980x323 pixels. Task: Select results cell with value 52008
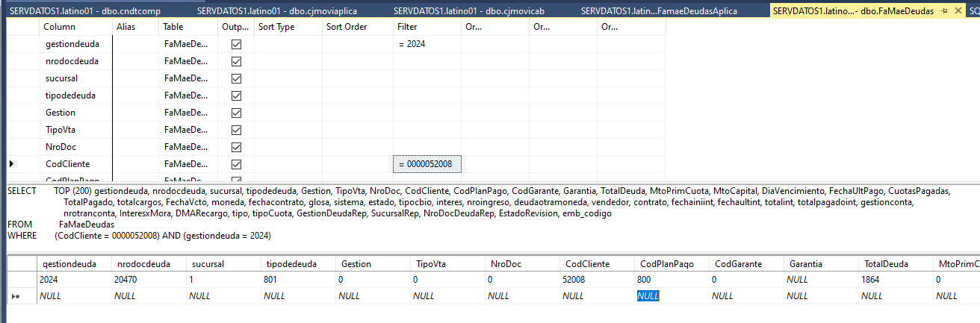(597, 280)
